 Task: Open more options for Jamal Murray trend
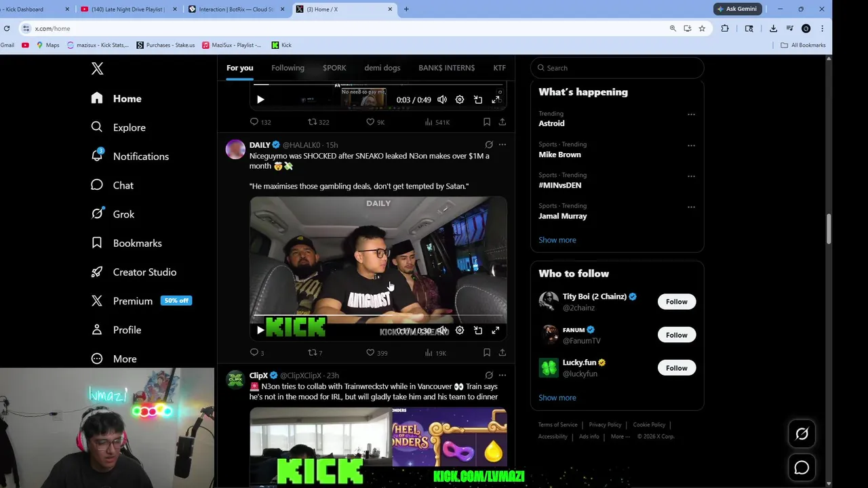[691, 207]
